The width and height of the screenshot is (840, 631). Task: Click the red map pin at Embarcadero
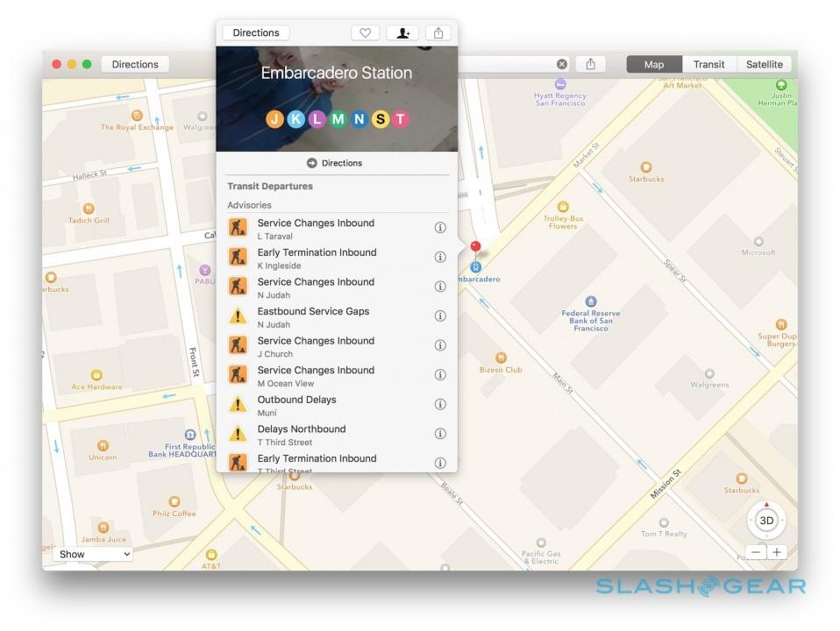475,247
